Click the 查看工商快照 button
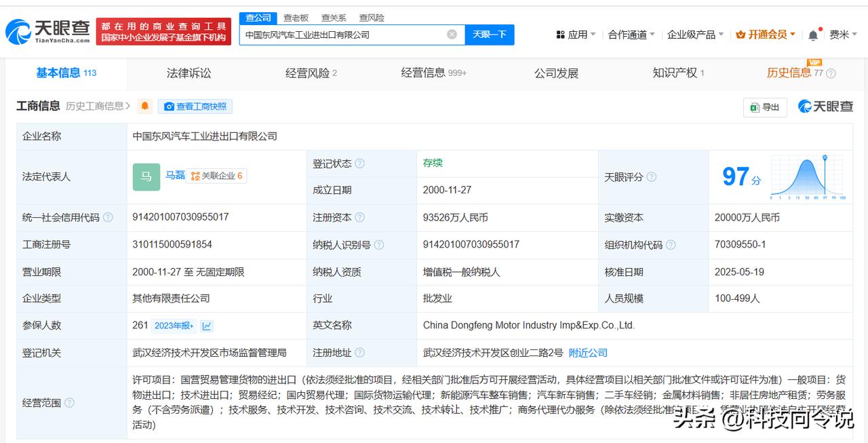The width and height of the screenshot is (868, 443). [195, 107]
